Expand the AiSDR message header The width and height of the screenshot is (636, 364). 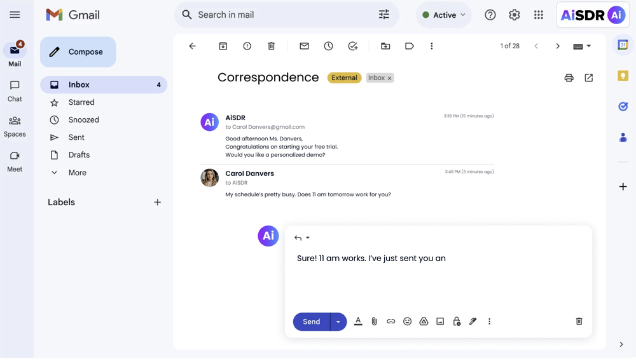point(347,121)
